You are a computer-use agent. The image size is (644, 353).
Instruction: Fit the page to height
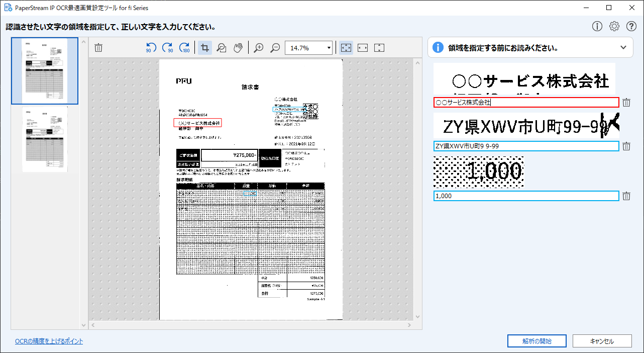pyautogui.click(x=379, y=48)
